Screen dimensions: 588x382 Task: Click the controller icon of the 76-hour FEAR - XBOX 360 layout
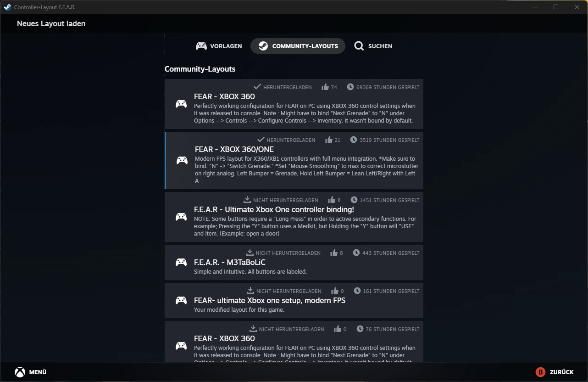pyautogui.click(x=181, y=346)
